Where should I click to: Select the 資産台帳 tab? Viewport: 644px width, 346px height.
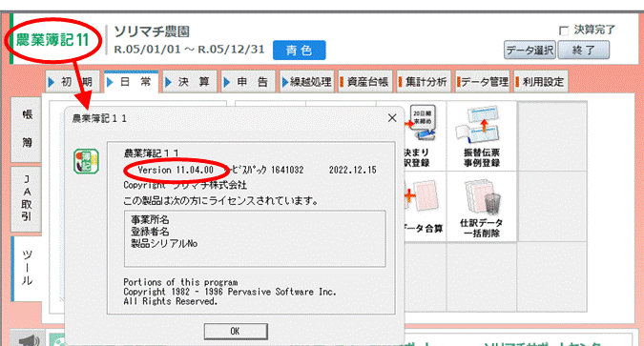coord(364,82)
